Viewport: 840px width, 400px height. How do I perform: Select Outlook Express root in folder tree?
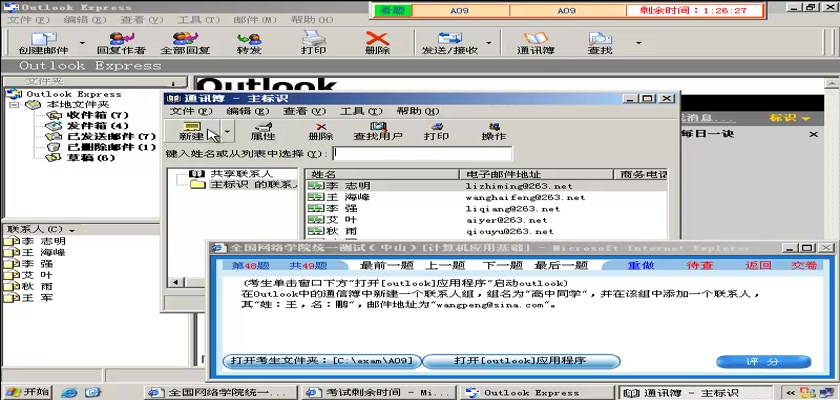(73, 94)
